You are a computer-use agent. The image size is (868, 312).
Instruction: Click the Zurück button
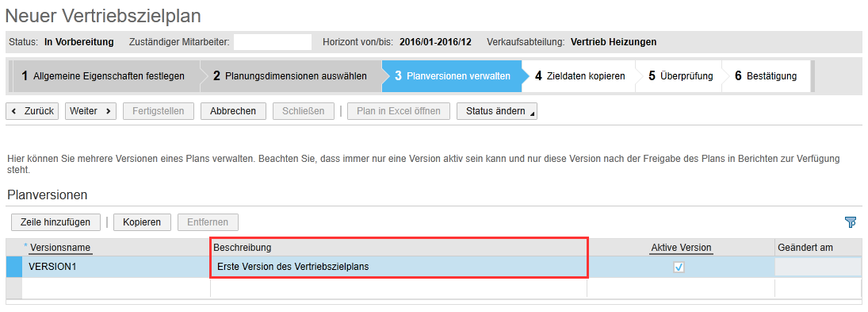[33, 111]
